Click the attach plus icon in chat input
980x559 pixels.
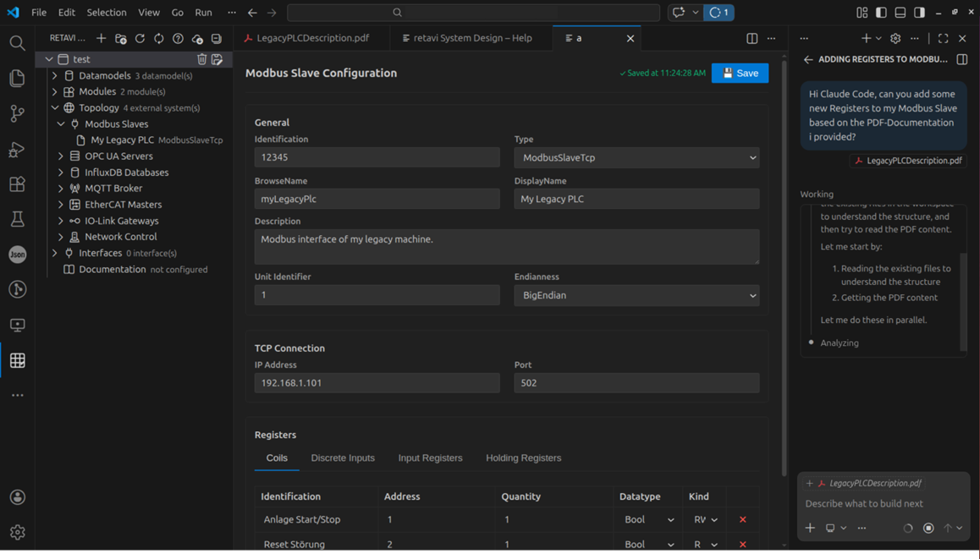[x=810, y=529]
